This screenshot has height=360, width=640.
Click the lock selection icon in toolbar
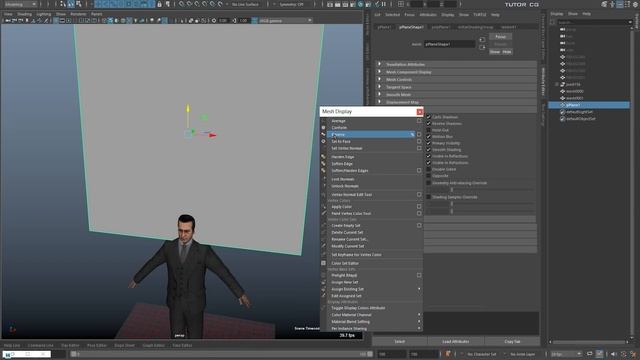click(159, 4)
